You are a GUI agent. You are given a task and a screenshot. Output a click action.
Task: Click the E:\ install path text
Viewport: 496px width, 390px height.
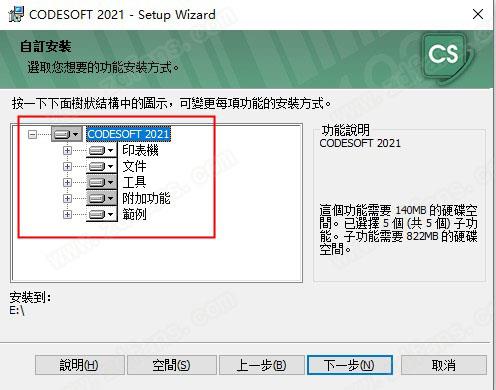17,310
